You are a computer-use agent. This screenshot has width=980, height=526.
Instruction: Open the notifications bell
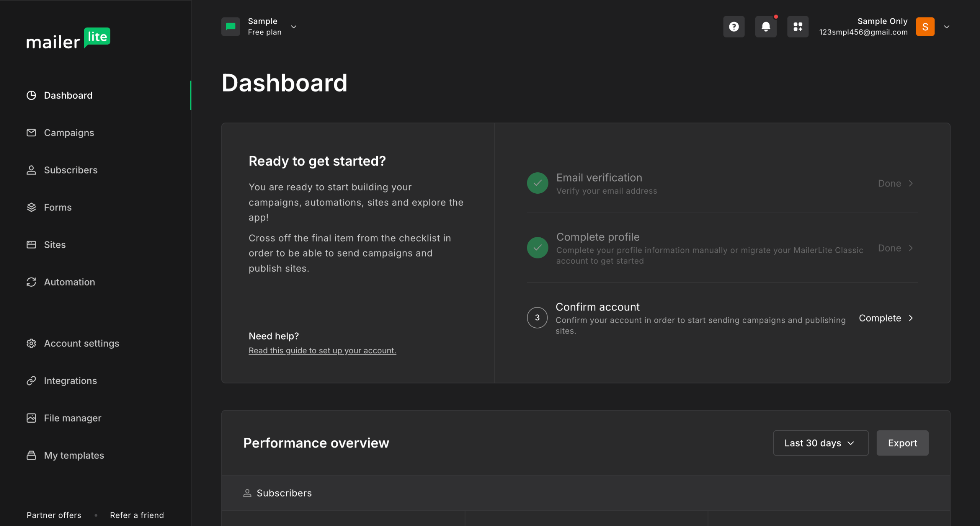tap(766, 27)
